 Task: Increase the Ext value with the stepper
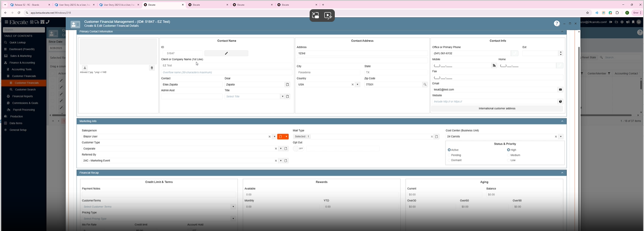(x=561, y=52)
